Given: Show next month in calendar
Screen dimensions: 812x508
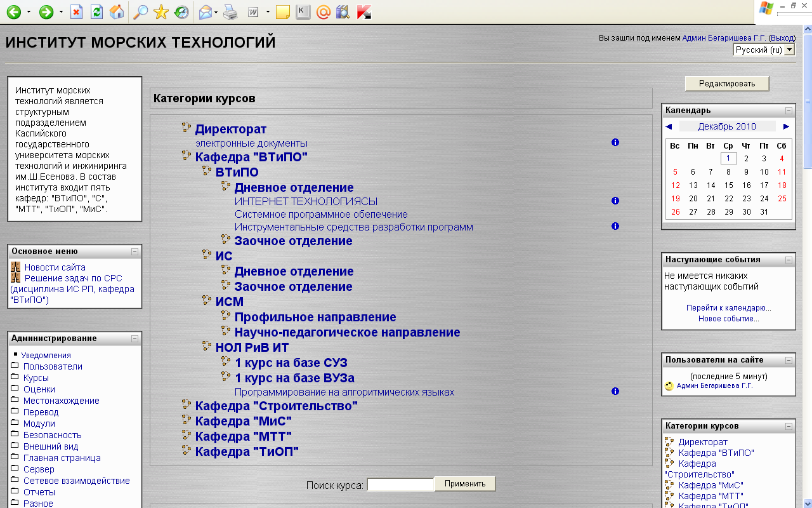Looking at the screenshot, I should pos(786,126).
